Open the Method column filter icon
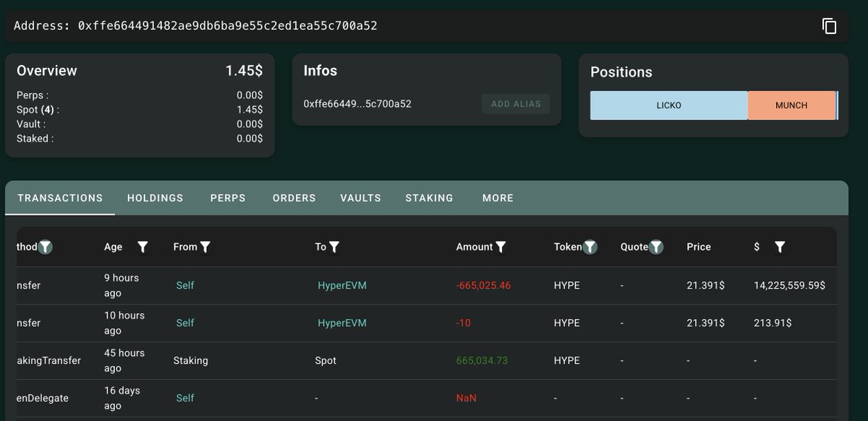This screenshot has width=868, height=421. [46, 247]
